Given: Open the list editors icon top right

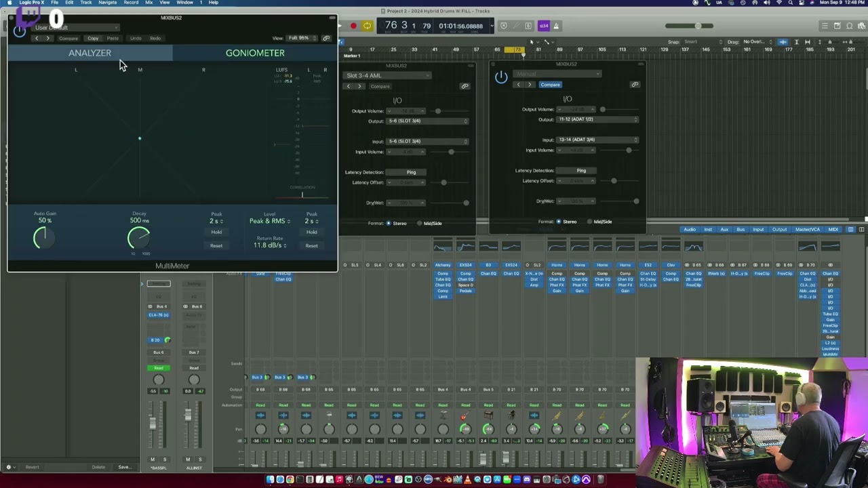Looking at the screenshot, I should [825, 26].
